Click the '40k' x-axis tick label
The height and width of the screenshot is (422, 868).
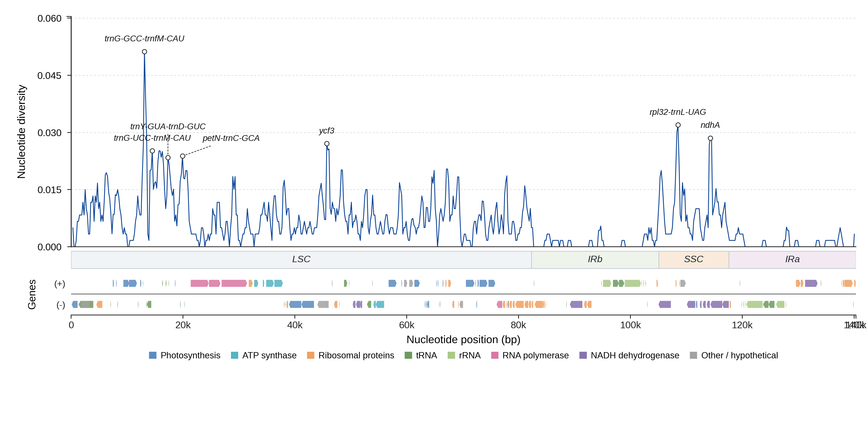[295, 325]
